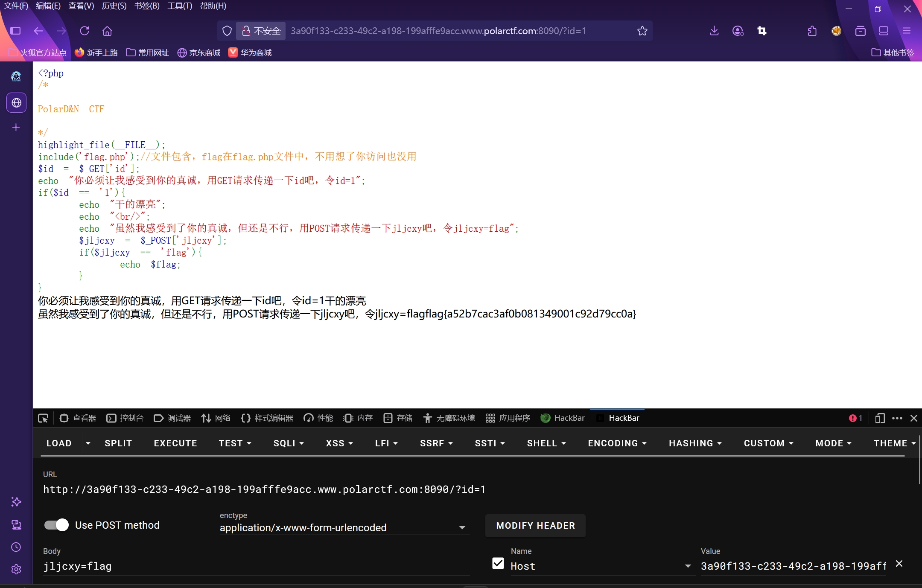Click the home page icon
The height and width of the screenshot is (588, 922).
pos(107,31)
